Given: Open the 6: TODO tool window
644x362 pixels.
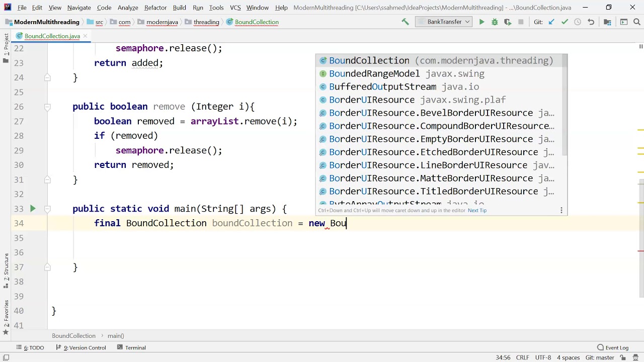Looking at the screenshot, I should pos(31,347).
